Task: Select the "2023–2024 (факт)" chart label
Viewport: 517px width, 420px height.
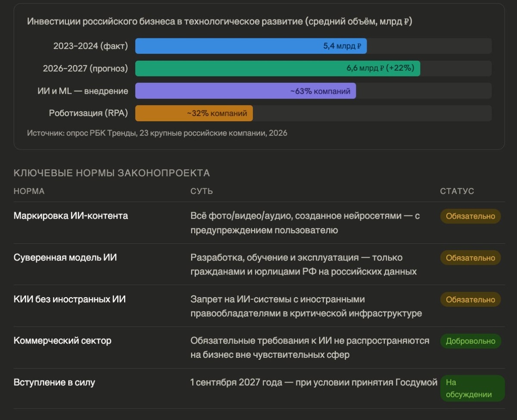Action: tap(90, 46)
